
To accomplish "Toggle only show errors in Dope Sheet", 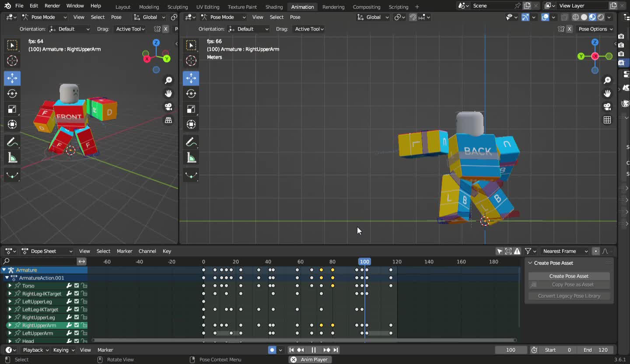I will (517, 251).
